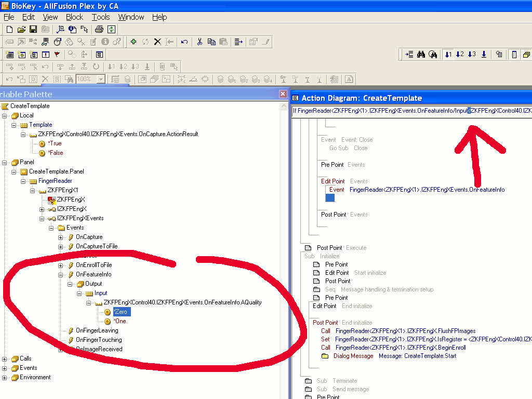Click the black X Delete icon
Image resolution: width=532 pixels, height=399 pixels.
tap(157, 42)
